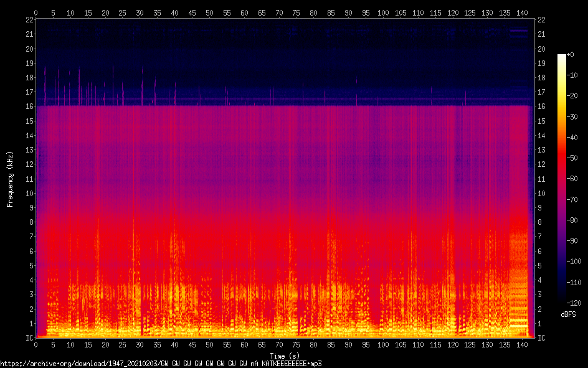Click '16' tick on left frequency axis

point(30,106)
